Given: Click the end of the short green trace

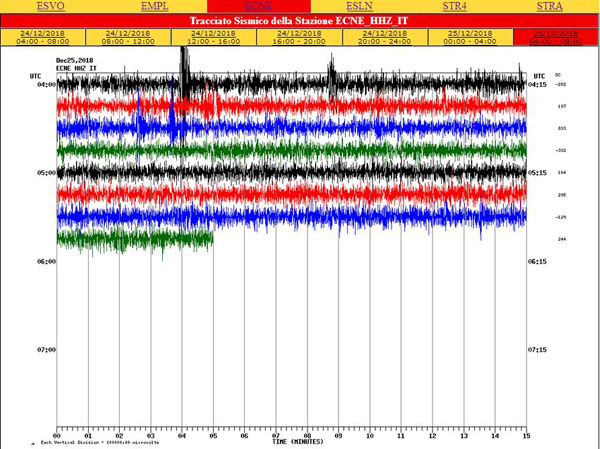Looking at the screenshot, I should (212, 238).
